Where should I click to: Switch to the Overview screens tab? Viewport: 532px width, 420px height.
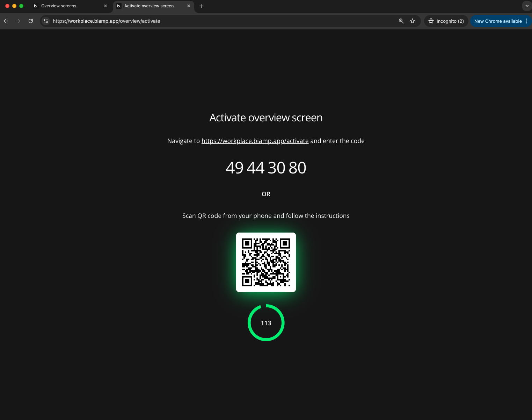[70, 6]
